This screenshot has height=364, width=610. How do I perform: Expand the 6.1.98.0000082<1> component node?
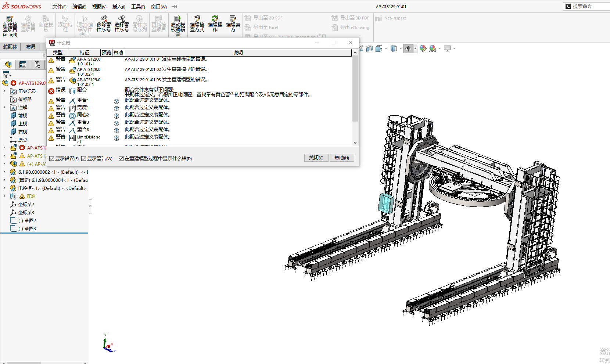[4, 172]
